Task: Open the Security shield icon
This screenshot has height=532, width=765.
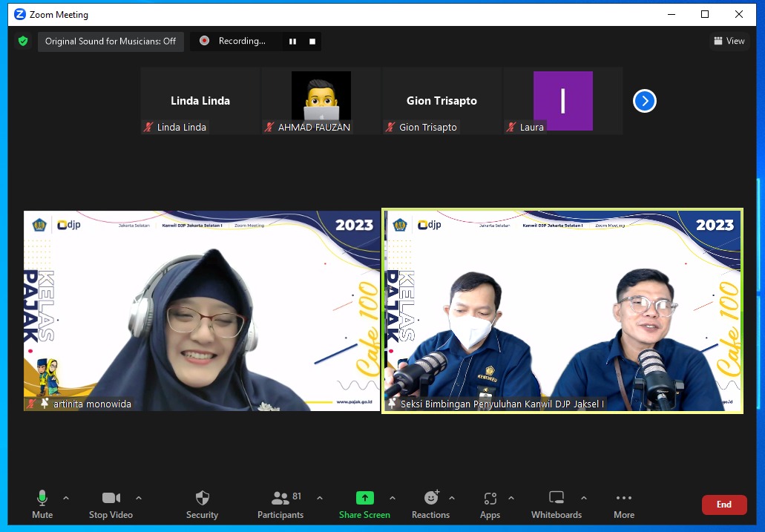Action: pyautogui.click(x=202, y=498)
